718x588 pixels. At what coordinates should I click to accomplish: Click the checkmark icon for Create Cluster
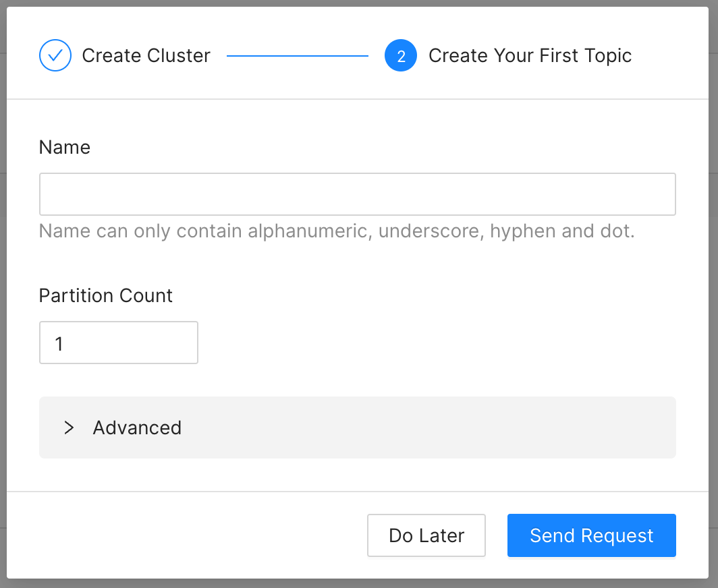click(x=55, y=55)
